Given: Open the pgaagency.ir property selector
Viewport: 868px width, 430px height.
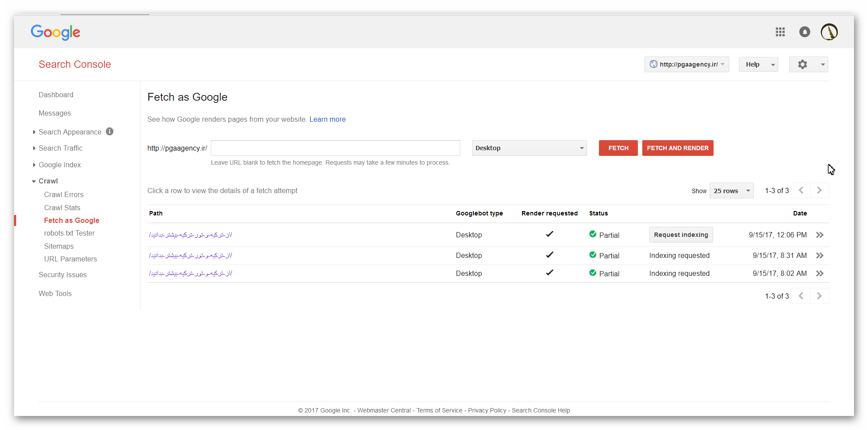Looking at the screenshot, I should 687,64.
